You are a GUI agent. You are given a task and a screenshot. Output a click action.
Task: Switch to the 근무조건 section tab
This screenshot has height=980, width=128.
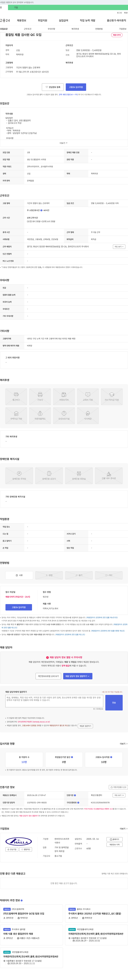coord(27,29)
